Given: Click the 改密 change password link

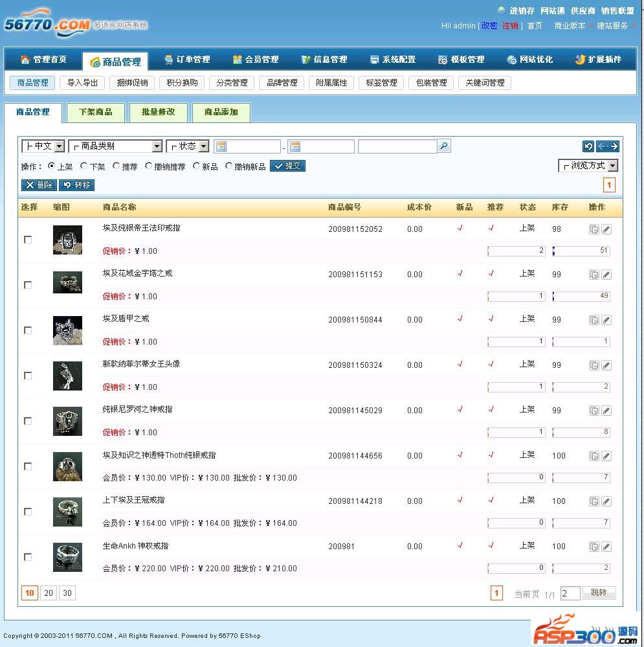Looking at the screenshot, I should pos(489,26).
